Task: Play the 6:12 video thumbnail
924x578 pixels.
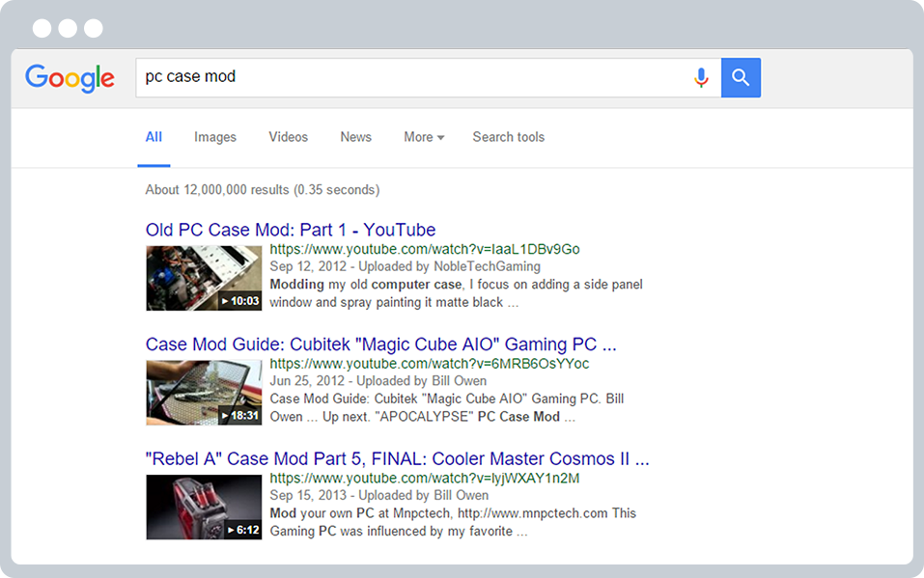Action: tap(204, 507)
